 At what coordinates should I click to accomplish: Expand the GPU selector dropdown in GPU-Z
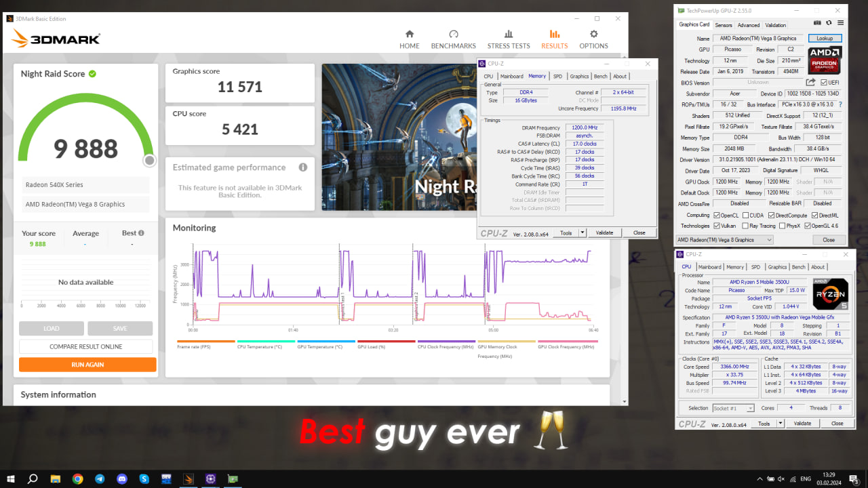point(725,240)
